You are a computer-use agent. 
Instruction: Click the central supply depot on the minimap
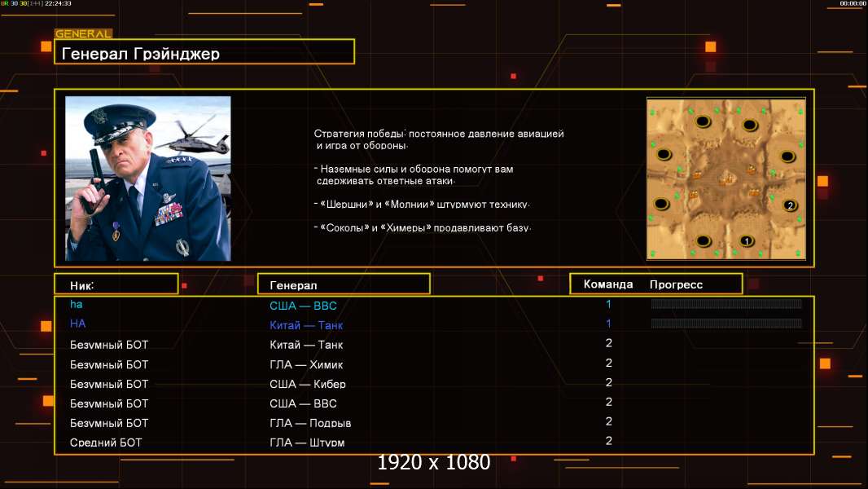point(726,178)
